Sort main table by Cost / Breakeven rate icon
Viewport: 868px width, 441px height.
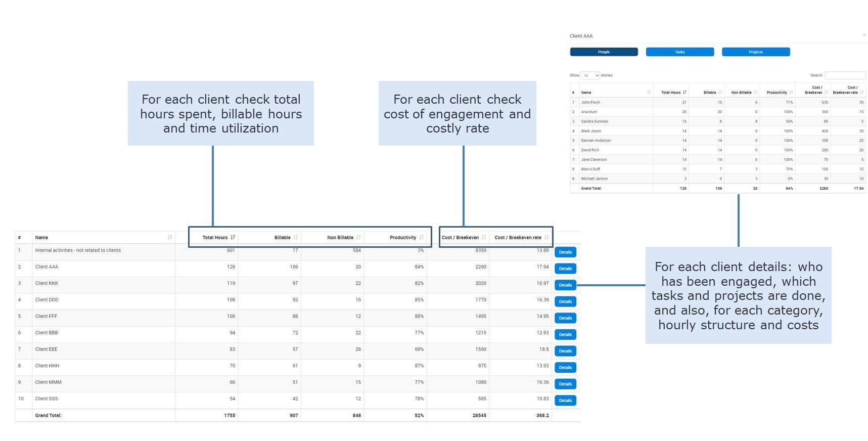pyautogui.click(x=546, y=237)
